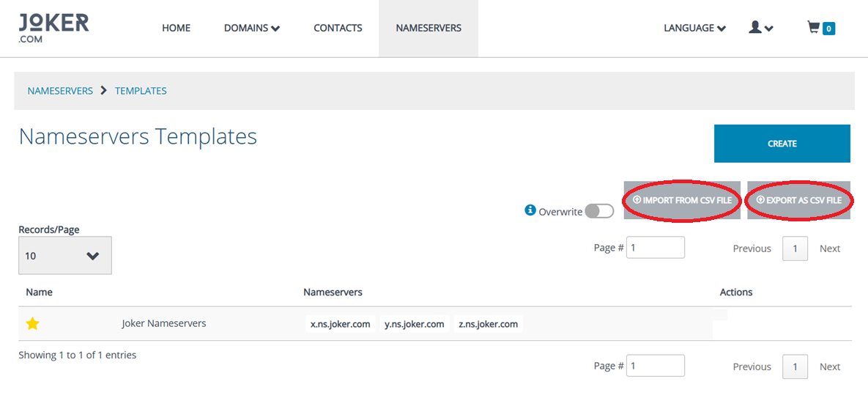
Task: Open the Joker.com logo homepage
Action: [x=53, y=29]
